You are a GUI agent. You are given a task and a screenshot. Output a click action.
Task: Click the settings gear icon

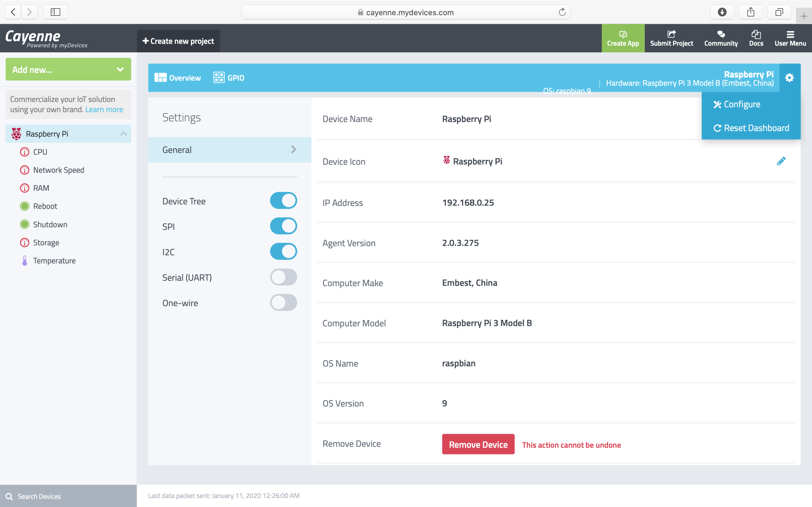point(789,78)
